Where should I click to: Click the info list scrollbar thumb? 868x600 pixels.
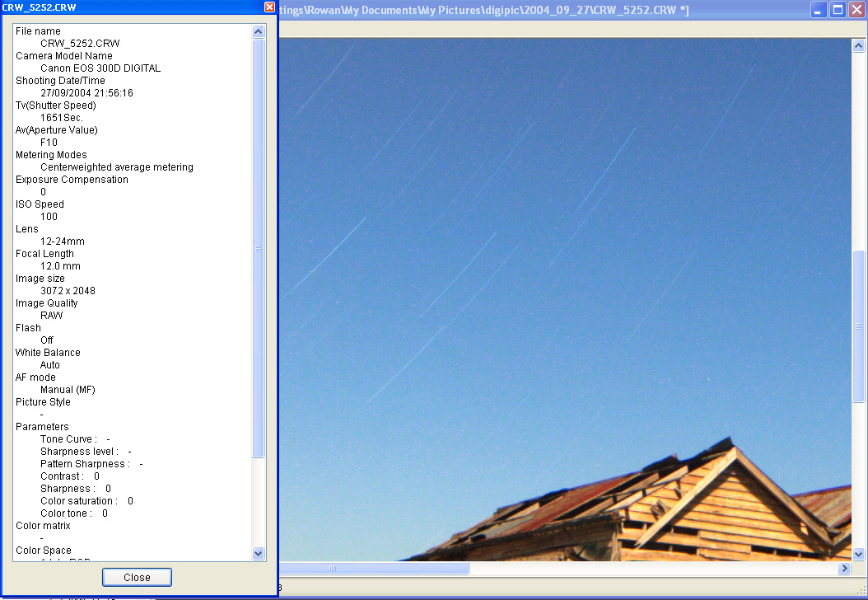tap(258, 247)
